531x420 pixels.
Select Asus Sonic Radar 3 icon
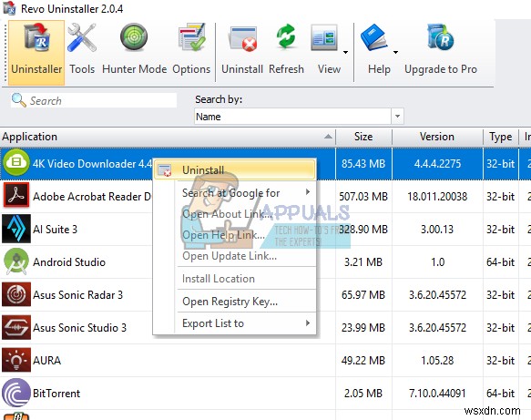pos(15,294)
